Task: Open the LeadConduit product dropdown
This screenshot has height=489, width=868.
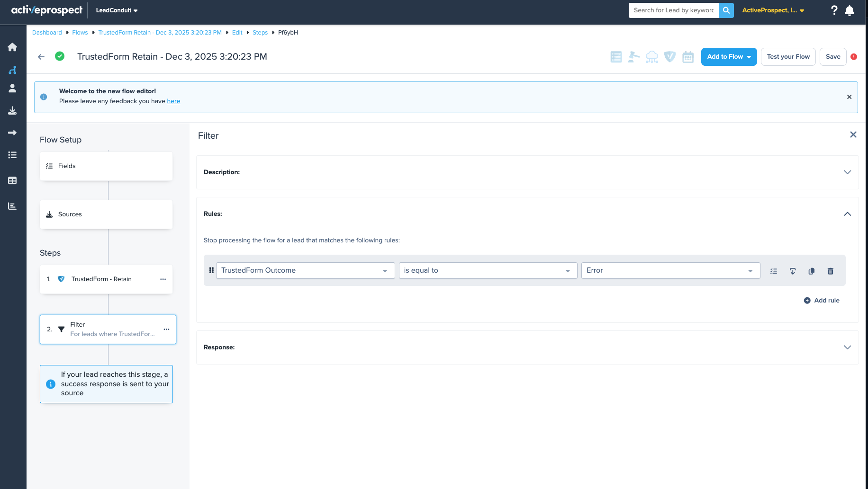Action: click(117, 10)
